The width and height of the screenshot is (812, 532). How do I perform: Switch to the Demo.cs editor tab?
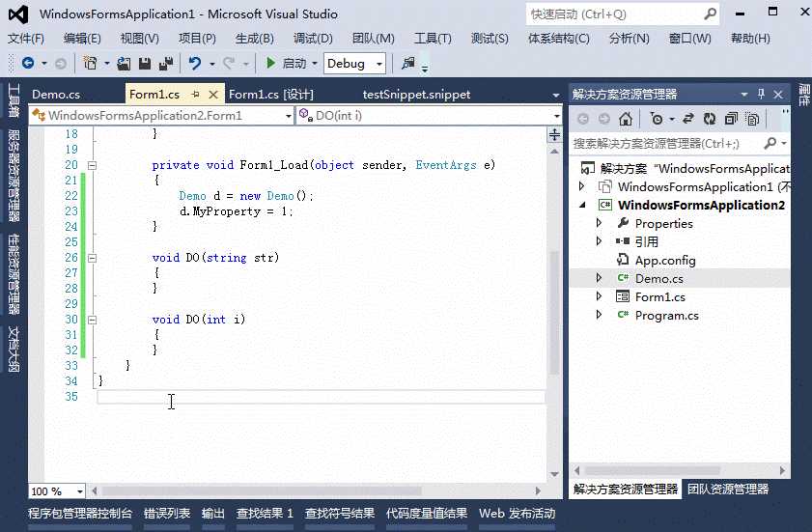click(x=56, y=95)
